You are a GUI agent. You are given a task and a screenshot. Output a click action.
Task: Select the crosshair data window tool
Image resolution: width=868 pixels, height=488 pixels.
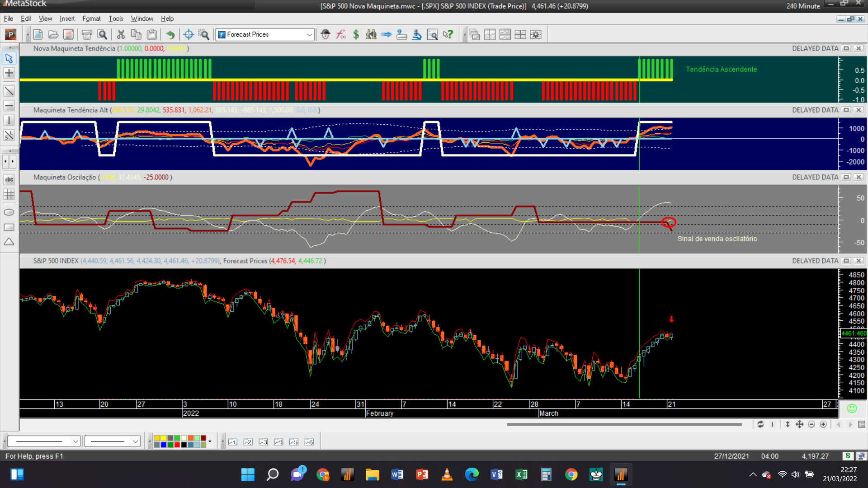click(189, 34)
